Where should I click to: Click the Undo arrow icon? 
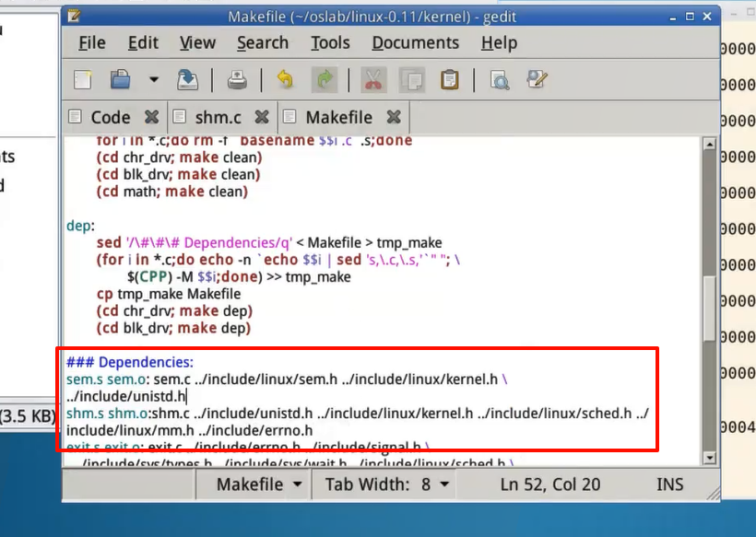click(x=285, y=80)
